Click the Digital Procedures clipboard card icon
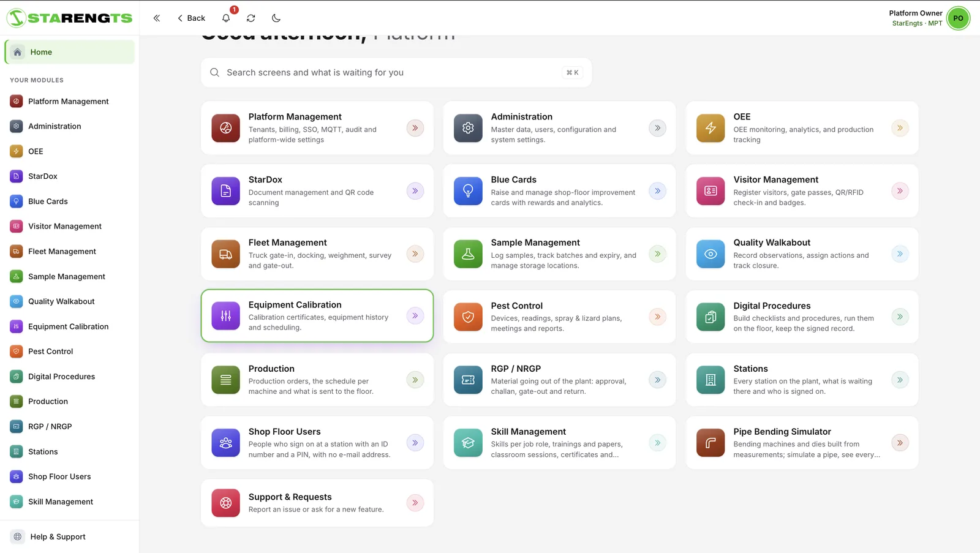The width and height of the screenshot is (980, 553). [710, 317]
